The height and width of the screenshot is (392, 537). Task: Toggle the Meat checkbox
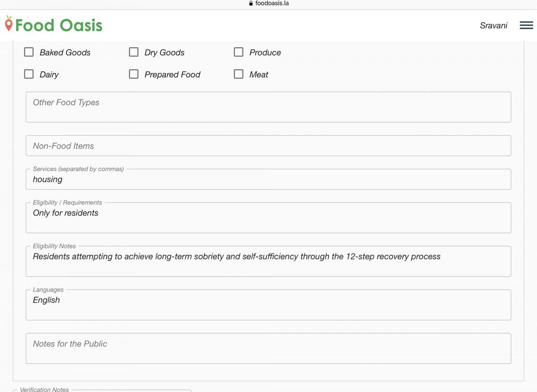[x=239, y=74]
